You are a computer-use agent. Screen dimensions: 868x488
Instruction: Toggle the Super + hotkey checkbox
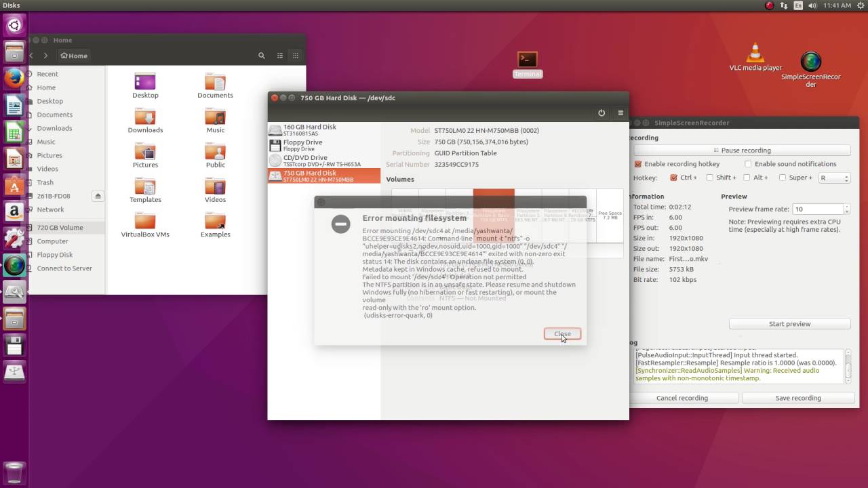782,178
